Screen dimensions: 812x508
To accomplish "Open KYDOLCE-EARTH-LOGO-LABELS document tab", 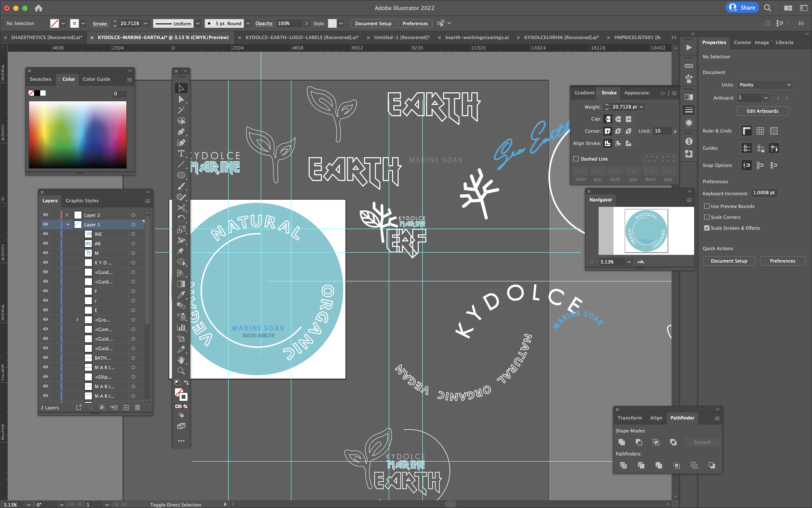I will click(x=302, y=37).
